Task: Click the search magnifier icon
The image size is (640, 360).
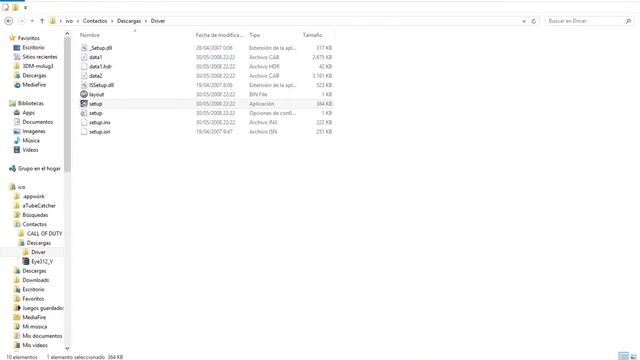Action: click(628, 21)
